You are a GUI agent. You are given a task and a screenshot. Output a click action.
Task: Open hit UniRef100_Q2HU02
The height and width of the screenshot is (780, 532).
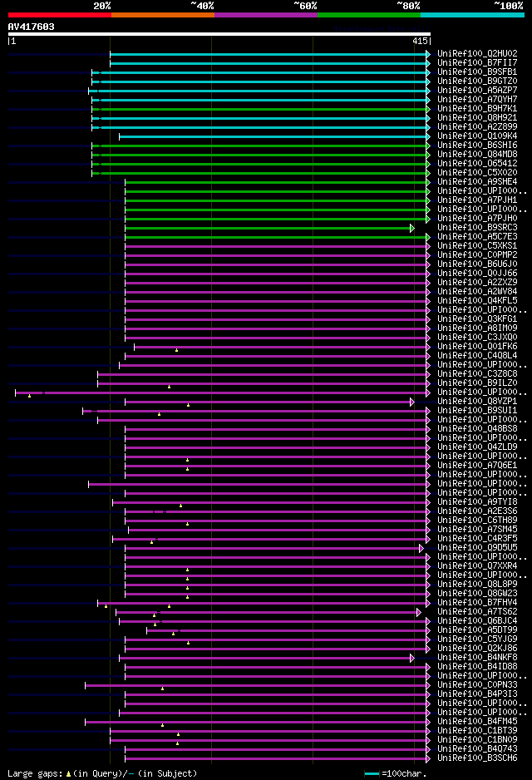pos(477,53)
